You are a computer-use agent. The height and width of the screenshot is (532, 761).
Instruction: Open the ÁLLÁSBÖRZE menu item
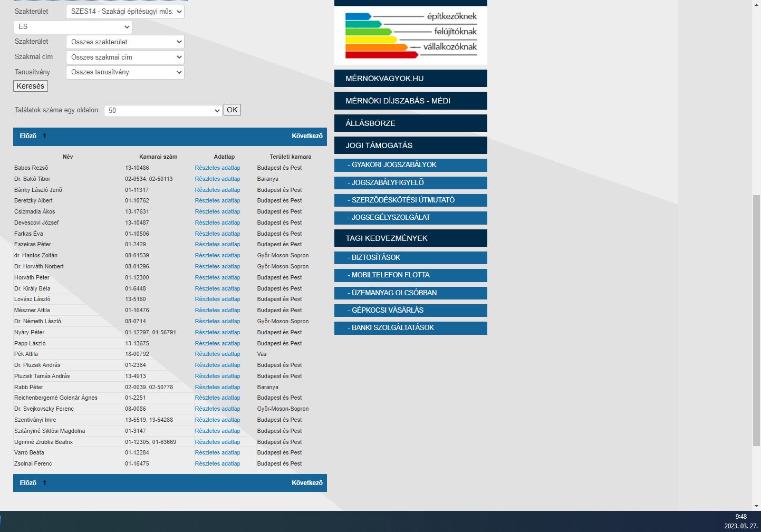click(411, 123)
